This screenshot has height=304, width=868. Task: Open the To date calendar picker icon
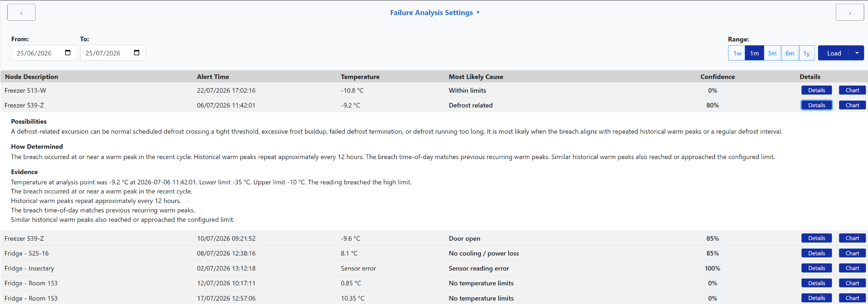click(x=137, y=53)
